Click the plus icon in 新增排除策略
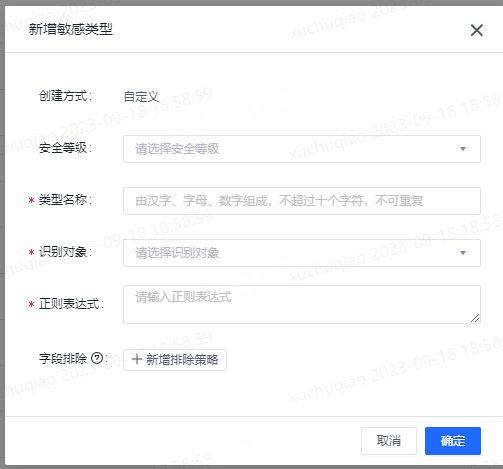This screenshot has height=469, width=503. point(137,360)
